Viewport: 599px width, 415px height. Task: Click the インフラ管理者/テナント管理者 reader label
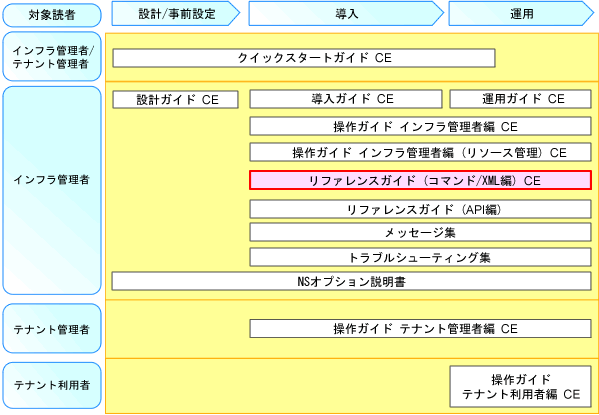(x=52, y=57)
